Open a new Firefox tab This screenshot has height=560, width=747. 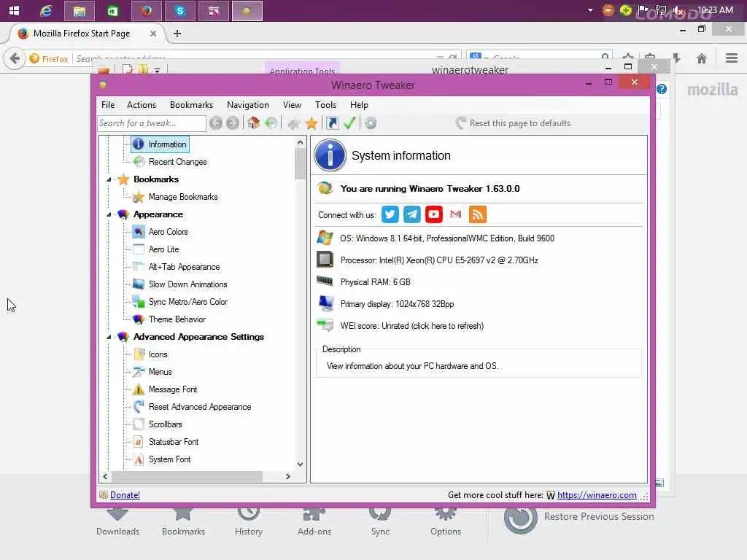[177, 34]
